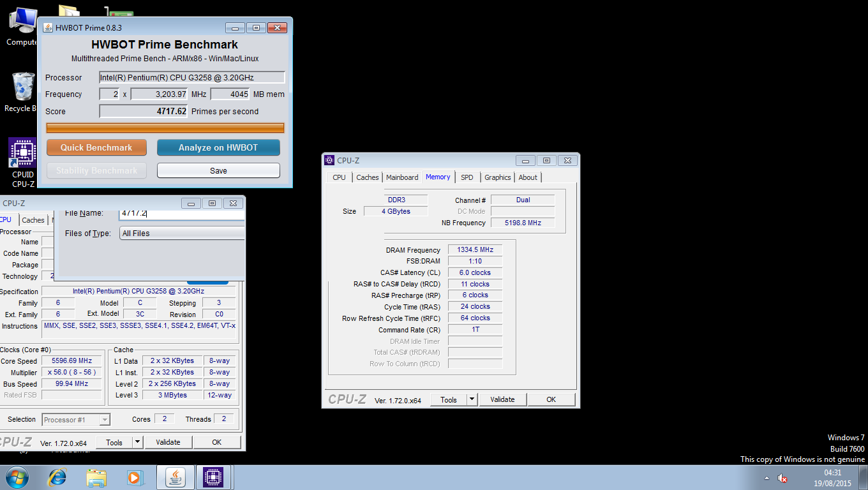Click the Core Speed value 5596.69 MHz
This screenshot has width=868, height=490.
(x=71, y=360)
